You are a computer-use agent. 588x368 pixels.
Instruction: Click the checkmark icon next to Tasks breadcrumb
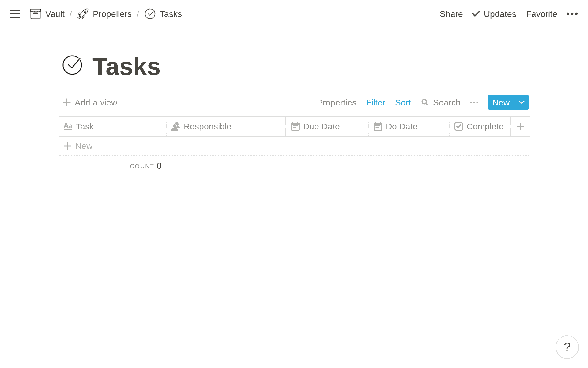coord(150,14)
